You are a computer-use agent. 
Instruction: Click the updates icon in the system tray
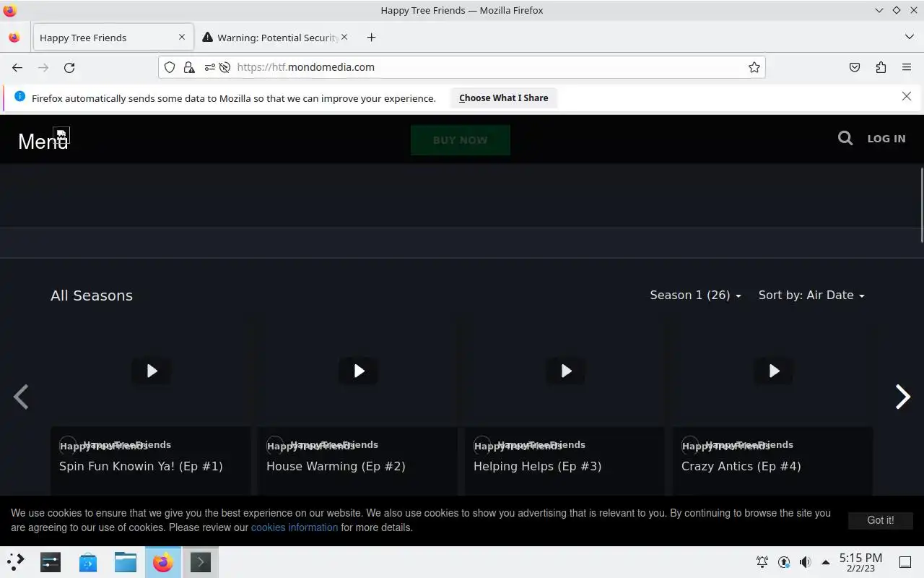pos(783,561)
